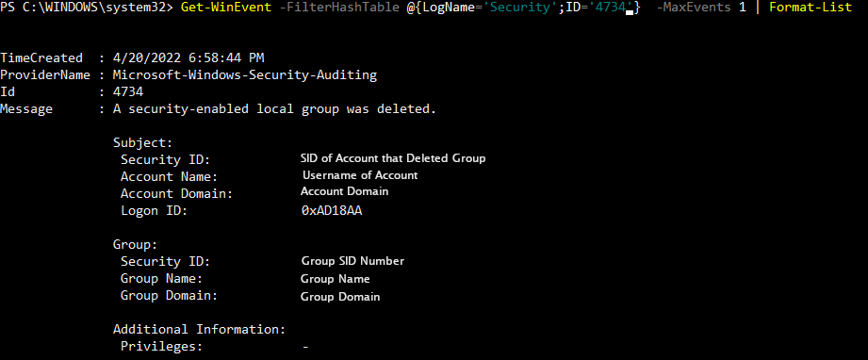Click the Group Name value text
The height and width of the screenshot is (360, 868).
335,279
